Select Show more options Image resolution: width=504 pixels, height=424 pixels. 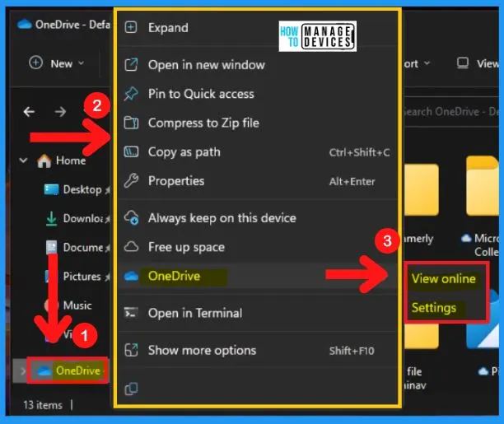[257, 351]
